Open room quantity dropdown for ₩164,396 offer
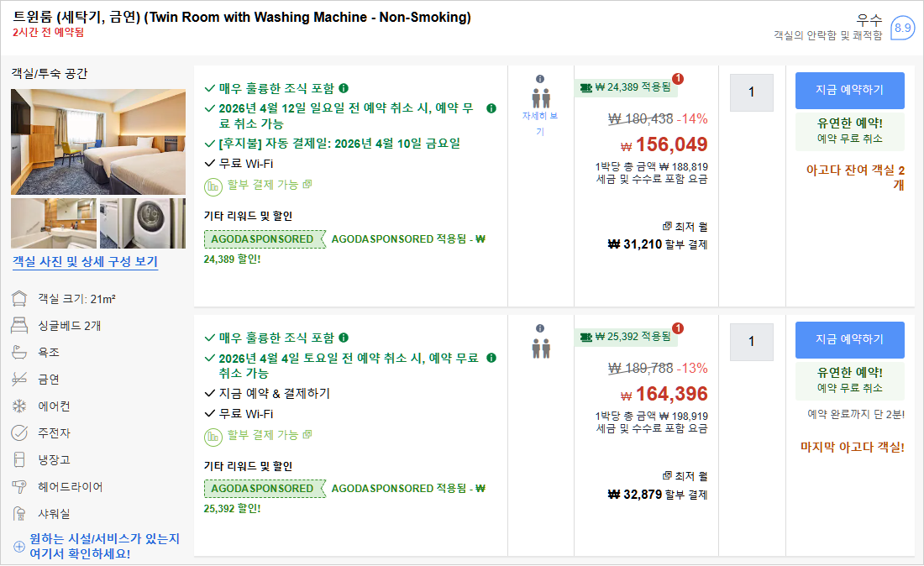 click(x=751, y=342)
